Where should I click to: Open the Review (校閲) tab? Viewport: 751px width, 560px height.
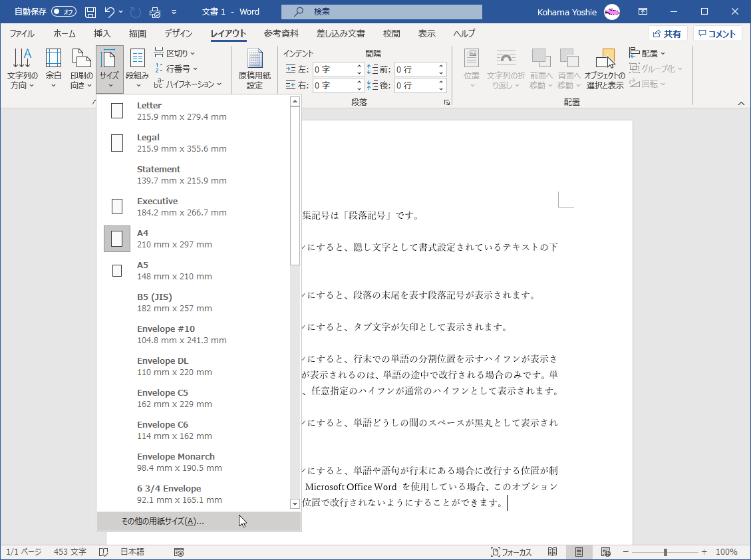point(391,33)
